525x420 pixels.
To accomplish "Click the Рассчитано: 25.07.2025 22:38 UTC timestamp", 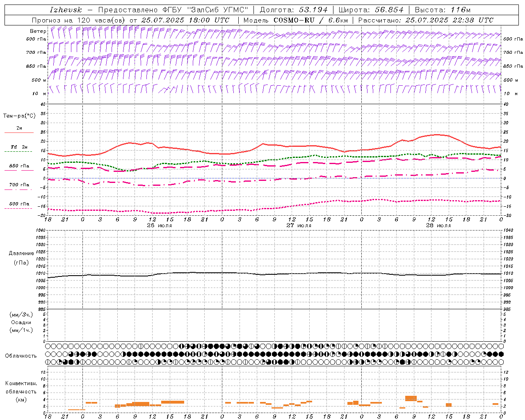I will (426, 20).
